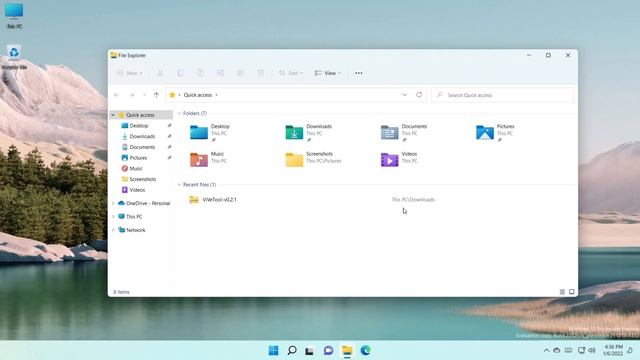The image size is (640, 360).
Task: Click the Paste icon in toolbar
Action: tap(200, 73)
